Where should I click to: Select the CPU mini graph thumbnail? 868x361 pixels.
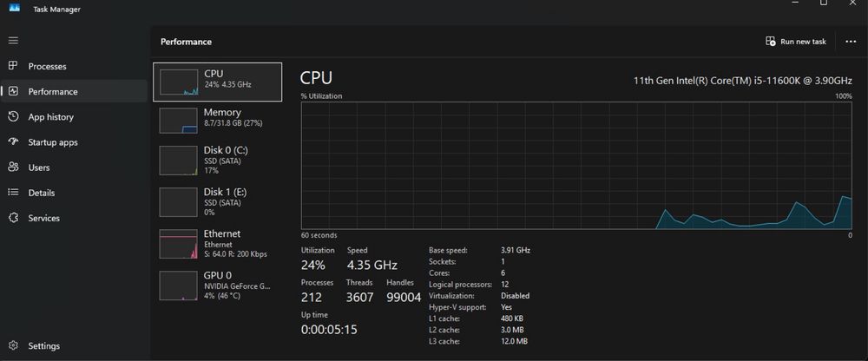[x=179, y=82]
